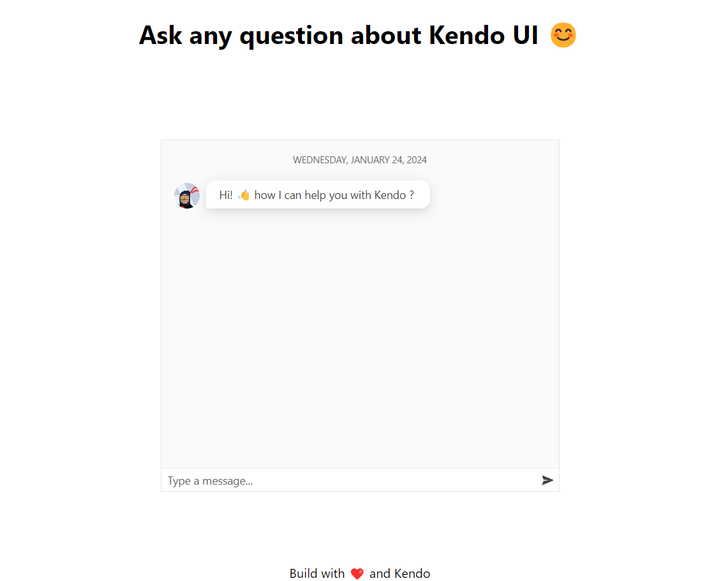The width and height of the screenshot is (728, 581).
Task: Click "JANUARY 24" in the chat date
Action: (376, 160)
